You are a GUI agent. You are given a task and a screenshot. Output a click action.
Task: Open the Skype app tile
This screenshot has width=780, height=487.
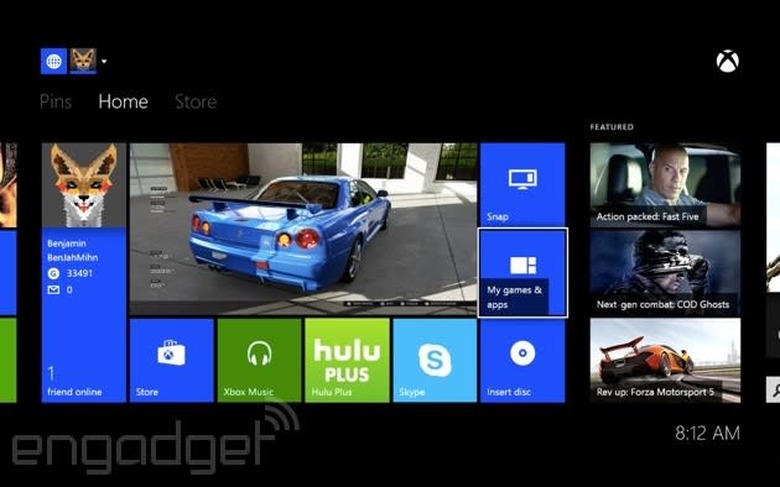point(434,360)
